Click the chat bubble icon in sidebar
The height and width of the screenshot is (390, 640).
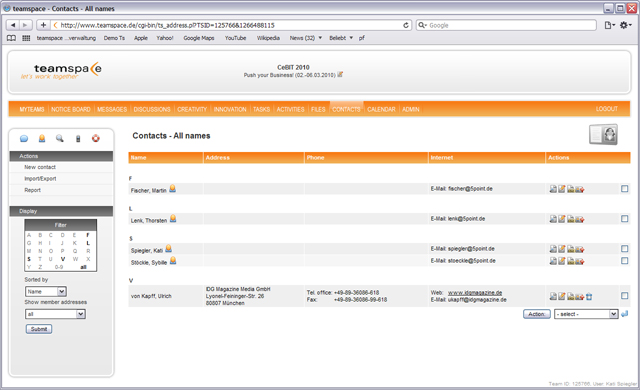tap(24, 139)
